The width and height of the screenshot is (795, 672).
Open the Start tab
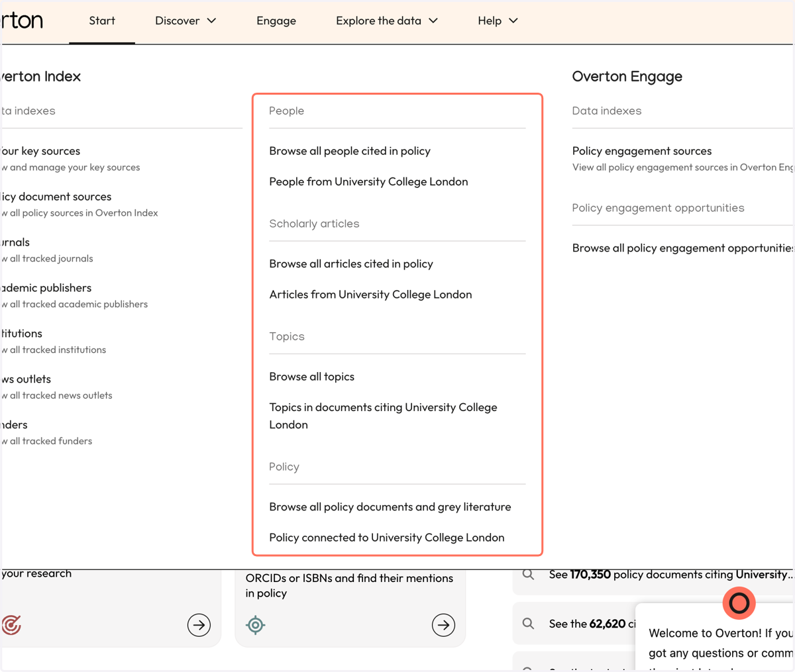click(102, 21)
